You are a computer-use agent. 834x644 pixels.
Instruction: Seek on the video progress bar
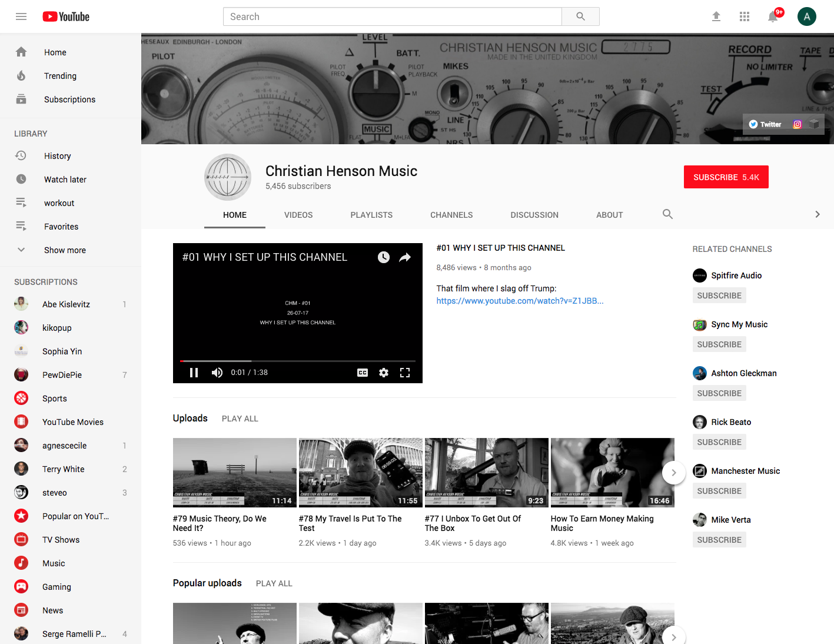tap(298, 361)
